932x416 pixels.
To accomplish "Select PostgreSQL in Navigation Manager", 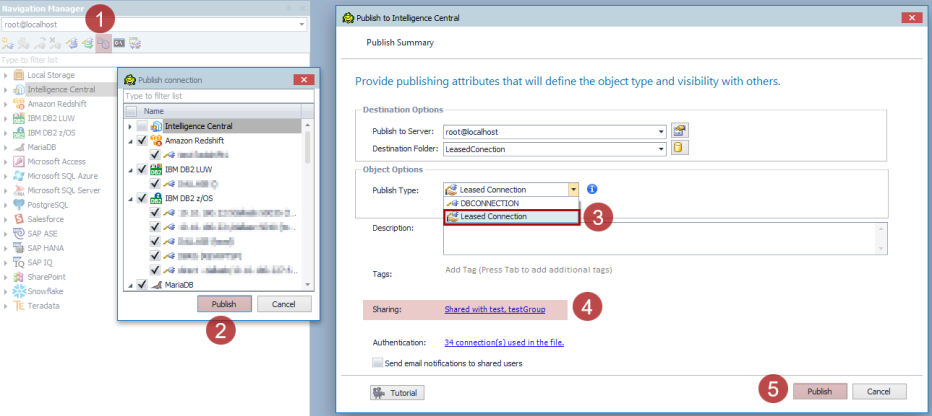I will (x=48, y=205).
